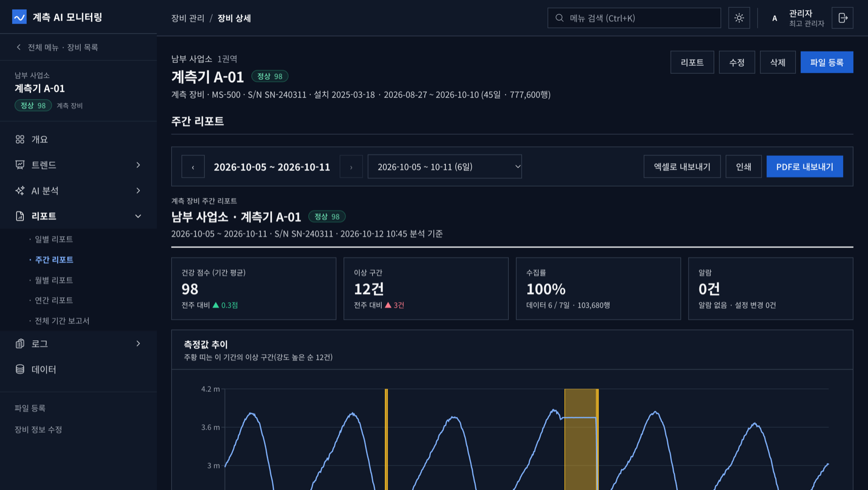
Task: Click the 정상 98 badge beside 계측기 A-01 title
Action: pyautogui.click(x=270, y=77)
